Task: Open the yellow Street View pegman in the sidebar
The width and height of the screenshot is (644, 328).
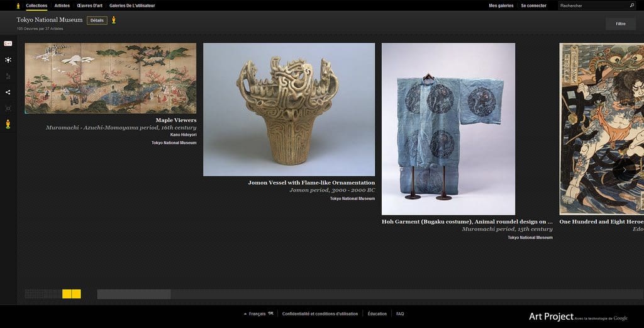Action: click(8, 124)
